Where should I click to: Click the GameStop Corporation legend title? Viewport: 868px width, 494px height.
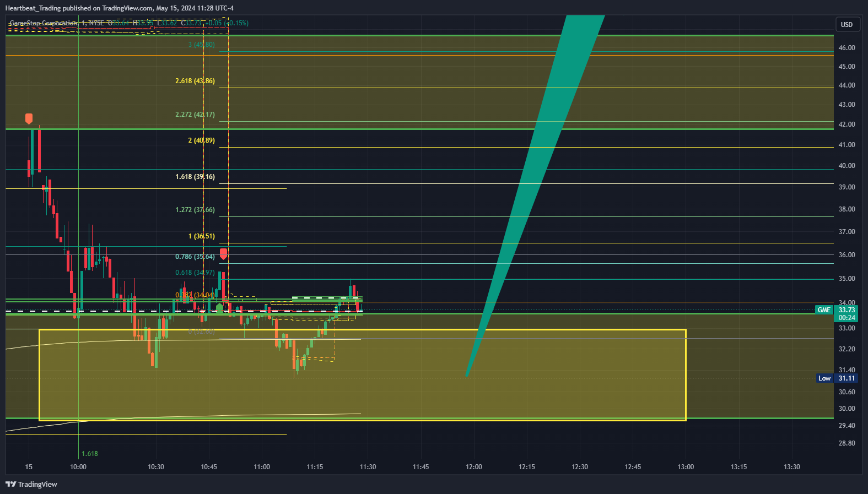tap(44, 23)
